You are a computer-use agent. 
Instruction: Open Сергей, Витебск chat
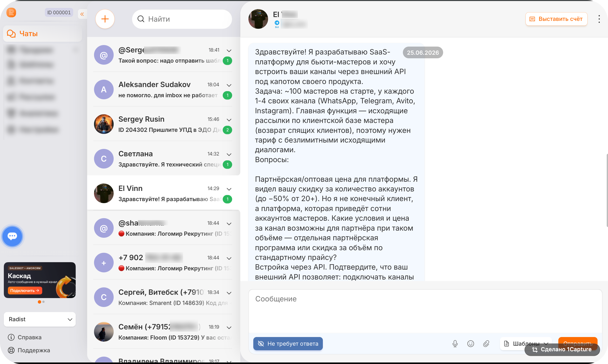(163, 297)
